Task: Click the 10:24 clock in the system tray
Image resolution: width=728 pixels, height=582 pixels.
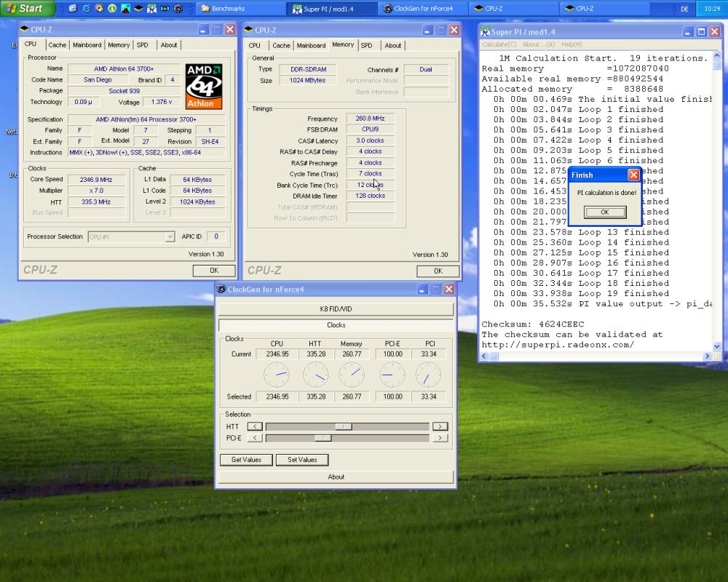Action: pyautogui.click(x=712, y=8)
